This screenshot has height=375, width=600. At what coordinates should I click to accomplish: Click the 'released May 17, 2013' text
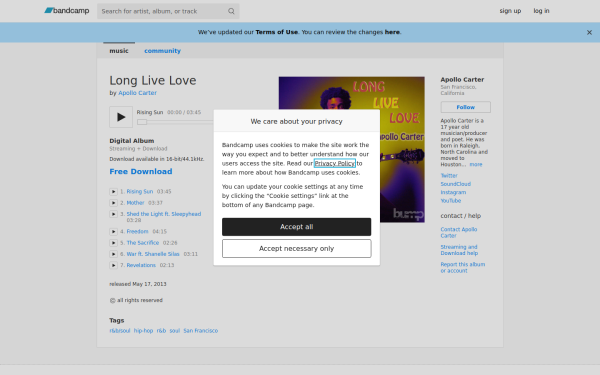coord(138,284)
